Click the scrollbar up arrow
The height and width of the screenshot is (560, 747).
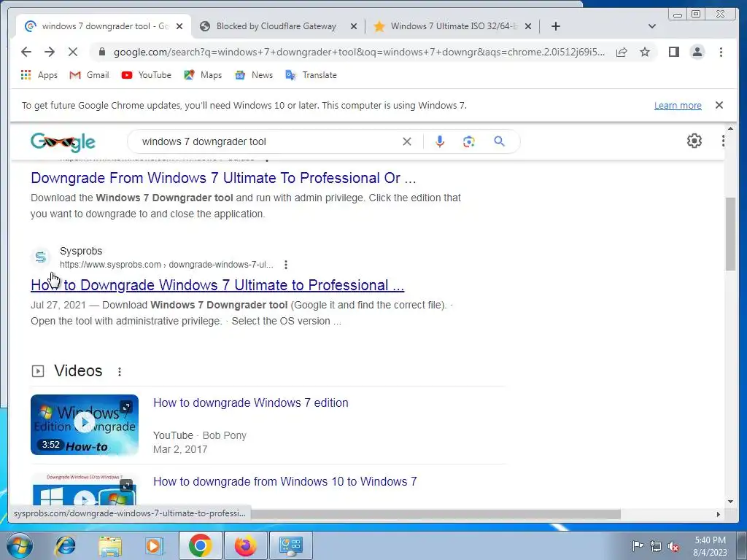click(730, 128)
